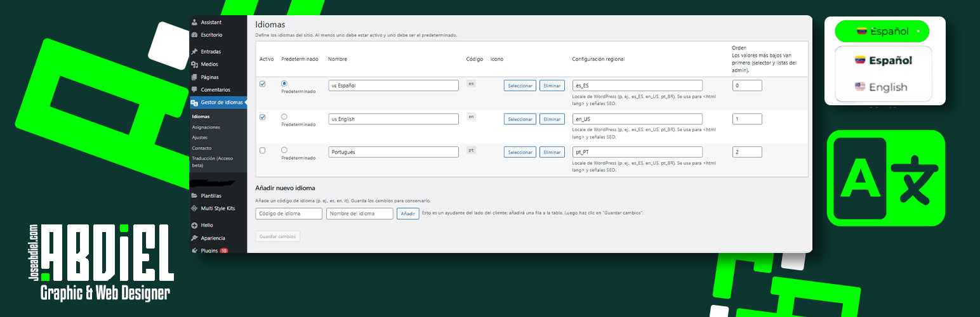
Task: Select Predeterminado radio for Español
Action: [284, 83]
